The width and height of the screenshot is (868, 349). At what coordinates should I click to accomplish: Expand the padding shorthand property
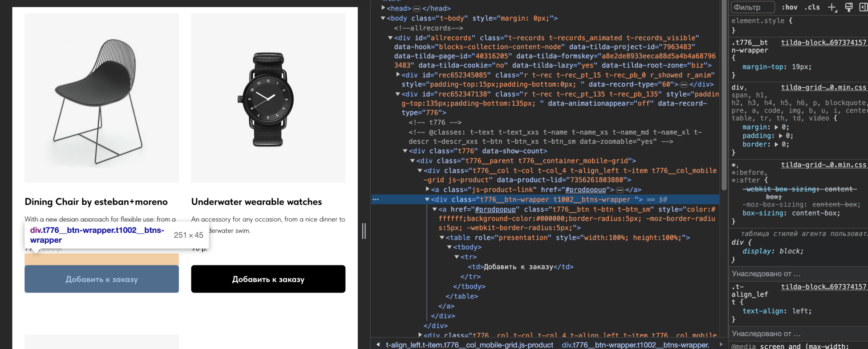coord(781,136)
